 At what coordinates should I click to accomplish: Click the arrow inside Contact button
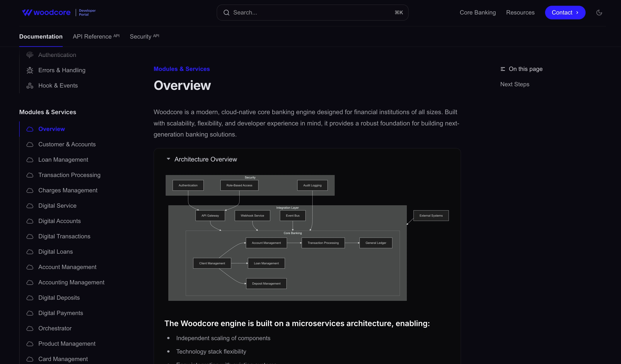tap(577, 13)
